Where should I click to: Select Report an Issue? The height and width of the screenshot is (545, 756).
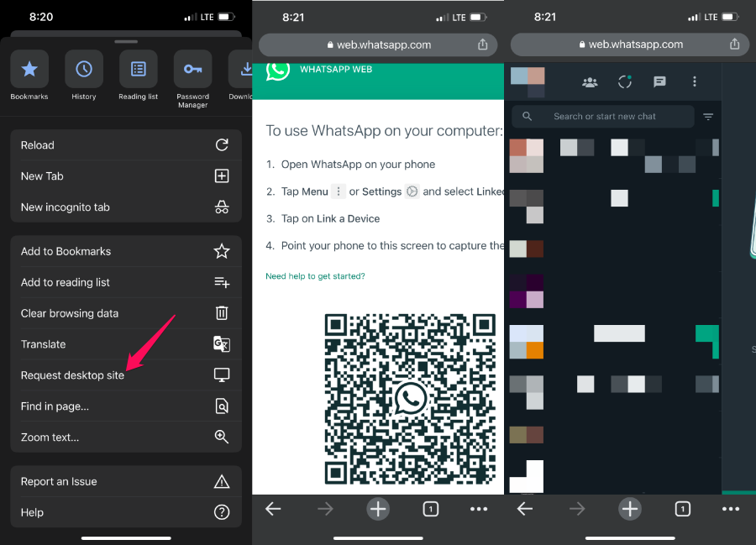[x=126, y=481]
